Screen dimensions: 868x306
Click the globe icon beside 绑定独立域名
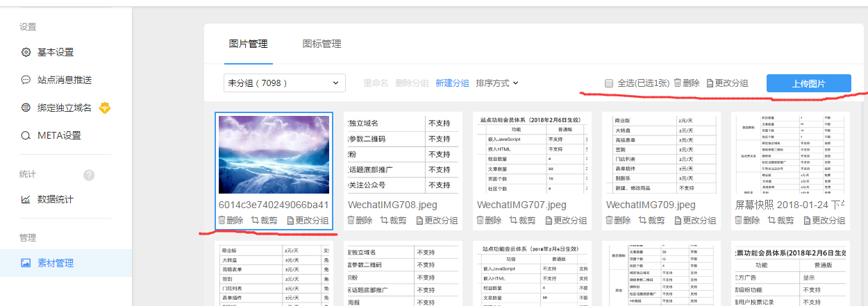26,108
